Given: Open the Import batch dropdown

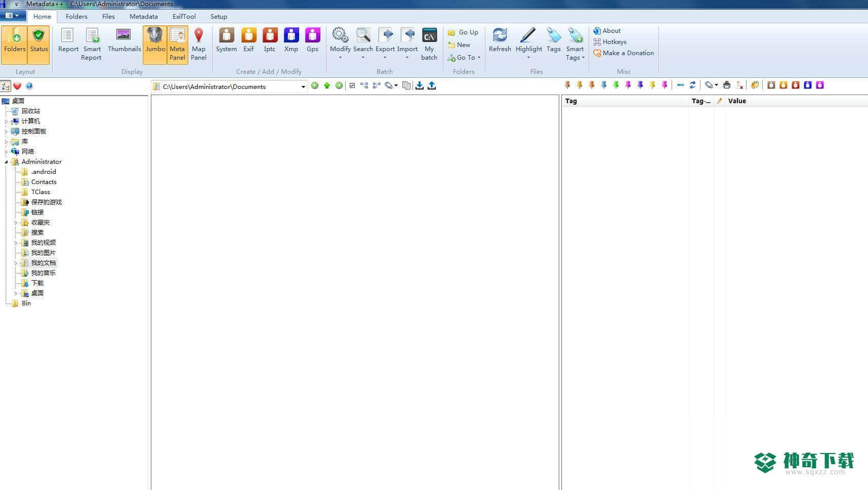Looking at the screenshot, I should 407,44.
